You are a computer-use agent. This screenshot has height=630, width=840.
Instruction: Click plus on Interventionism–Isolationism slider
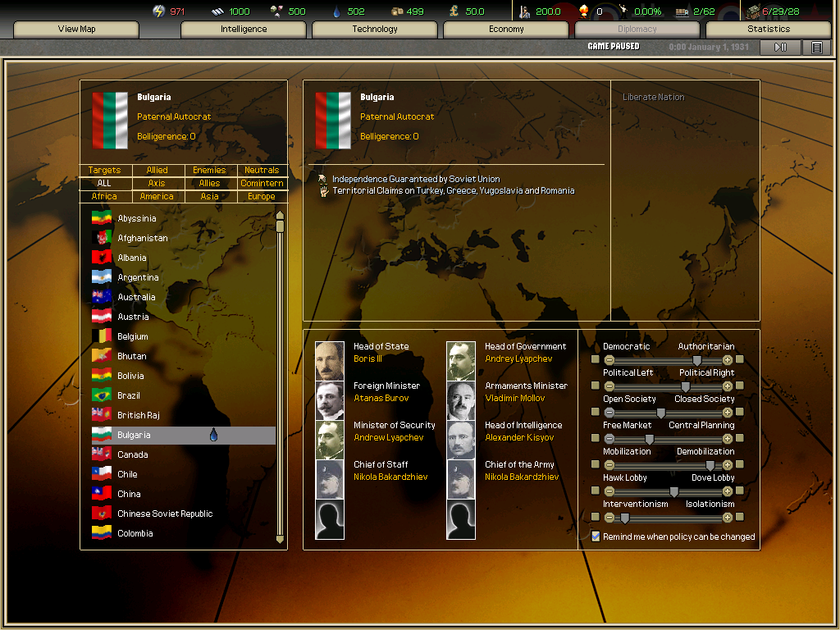click(728, 518)
